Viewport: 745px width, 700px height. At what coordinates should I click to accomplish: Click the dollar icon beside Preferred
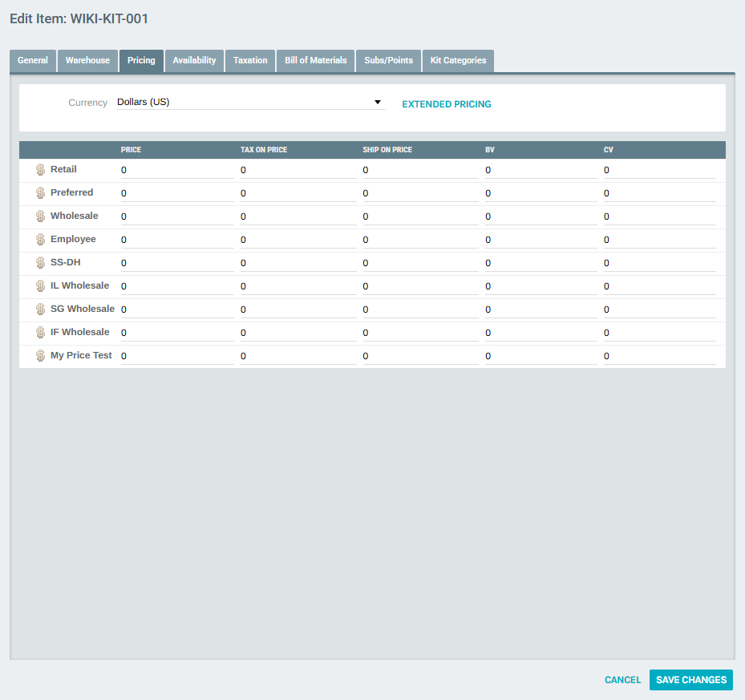pyautogui.click(x=40, y=193)
